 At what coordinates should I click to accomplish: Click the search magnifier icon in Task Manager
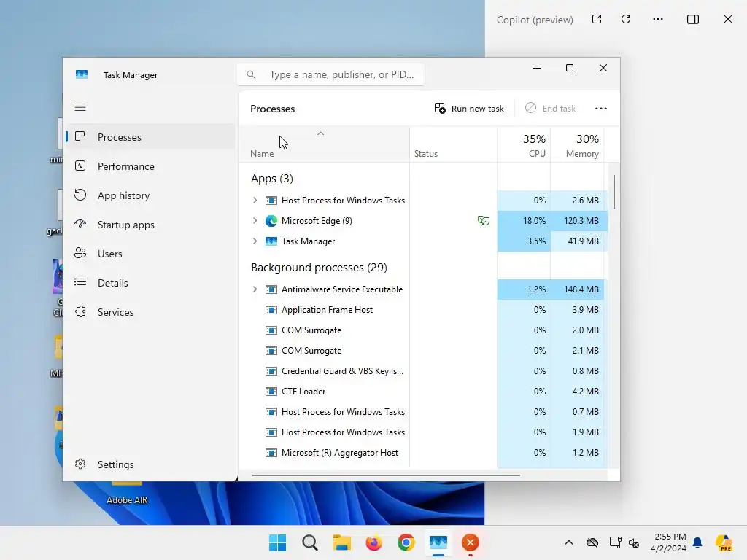[x=251, y=74]
